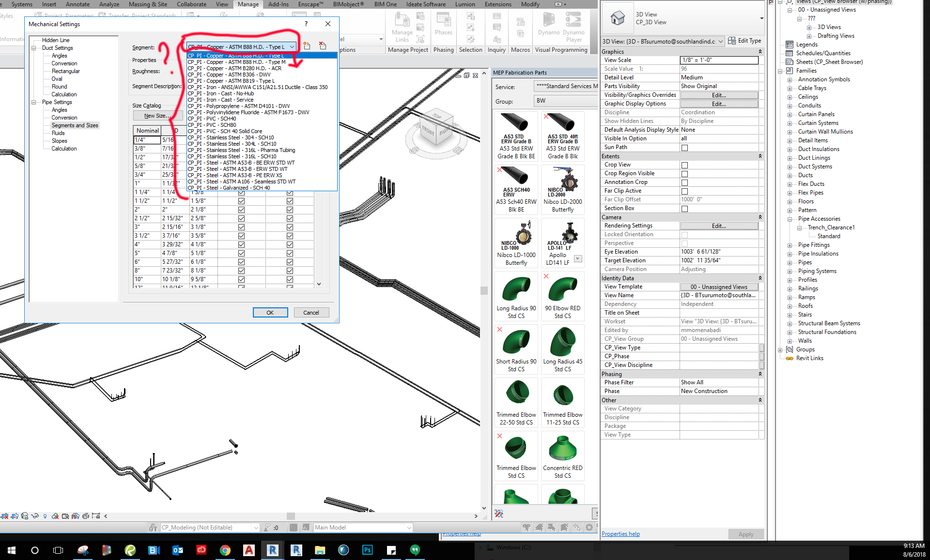Enable the Section Box checkbox in Properties
Viewport: 930px width, 560px height.
(684, 209)
